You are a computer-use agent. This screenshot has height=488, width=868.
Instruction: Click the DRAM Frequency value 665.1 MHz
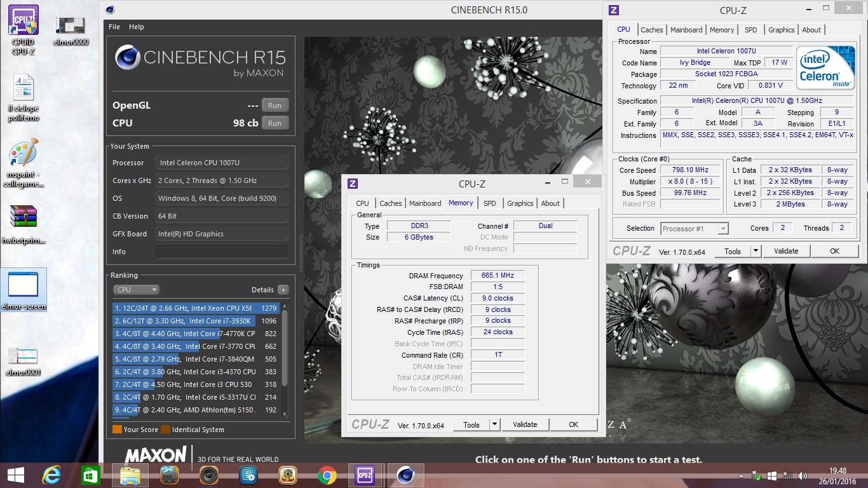pos(498,276)
